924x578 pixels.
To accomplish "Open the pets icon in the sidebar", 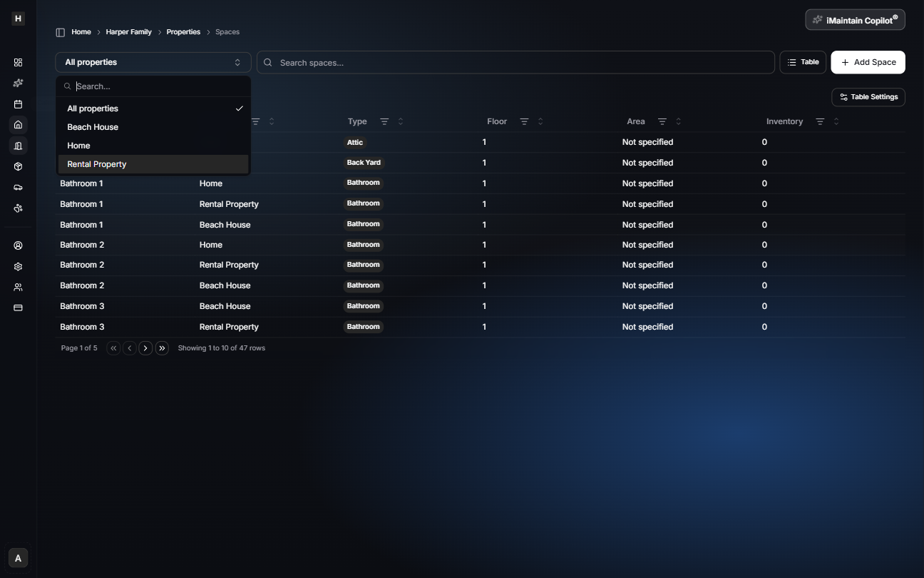I will [18, 208].
